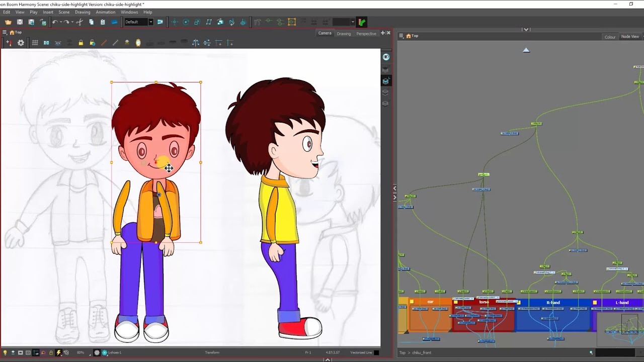Toggle the safe area guides

click(27, 352)
